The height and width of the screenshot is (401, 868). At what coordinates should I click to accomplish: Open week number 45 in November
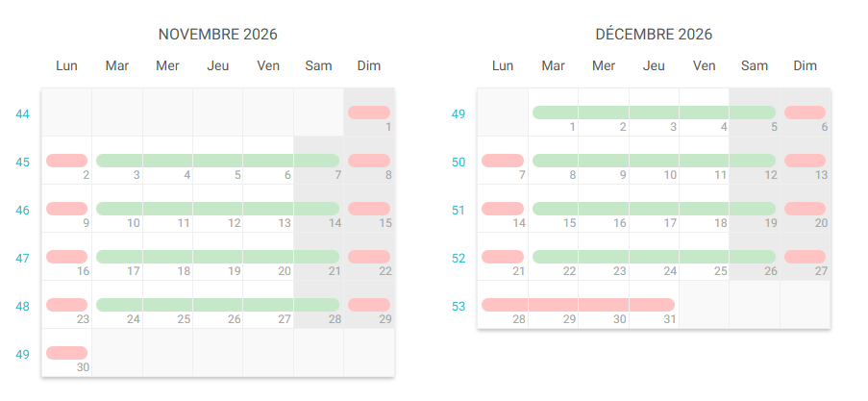tap(23, 163)
